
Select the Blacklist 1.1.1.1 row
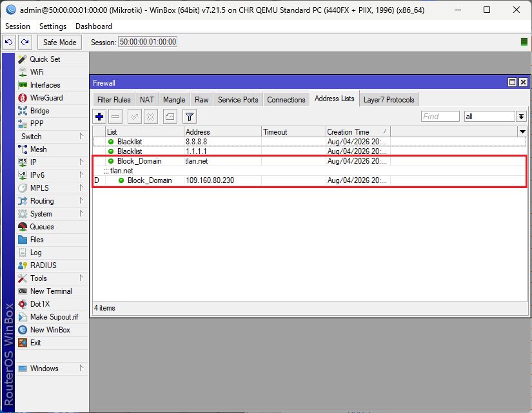[310, 151]
